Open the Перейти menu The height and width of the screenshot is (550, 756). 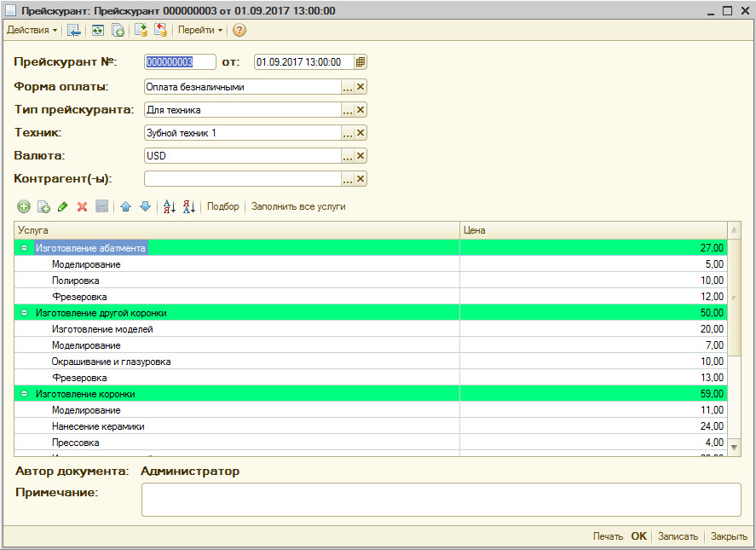point(200,31)
